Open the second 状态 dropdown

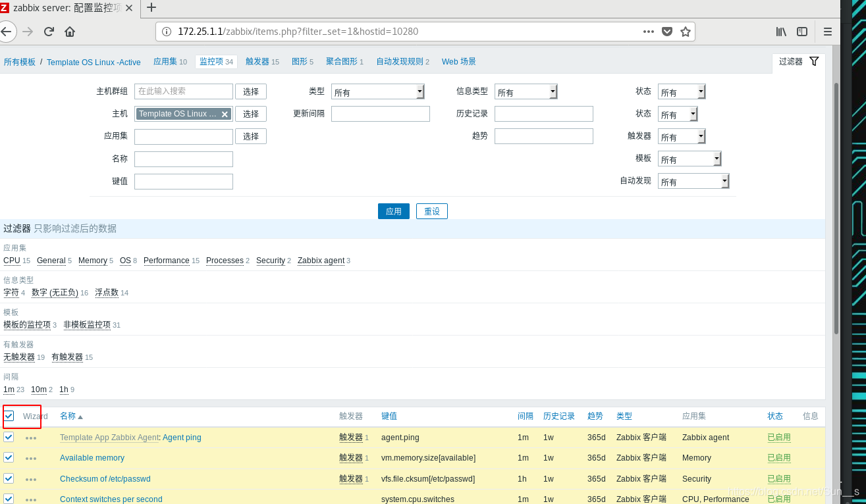tap(678, 114)
